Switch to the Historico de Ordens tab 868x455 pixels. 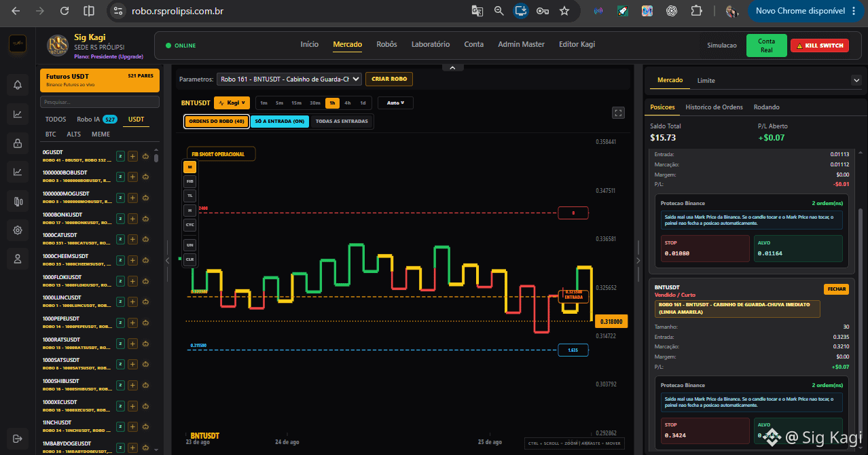click(x=714, y=107)
